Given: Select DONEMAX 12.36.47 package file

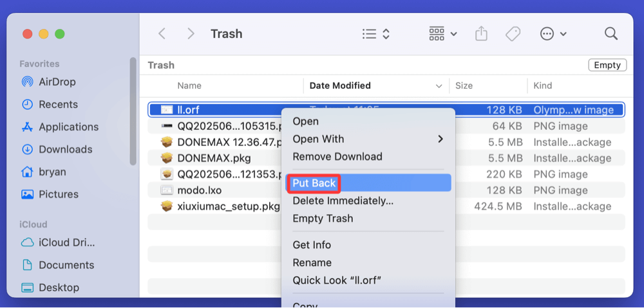Looking at the screenshot, I should tap(386, 142).
